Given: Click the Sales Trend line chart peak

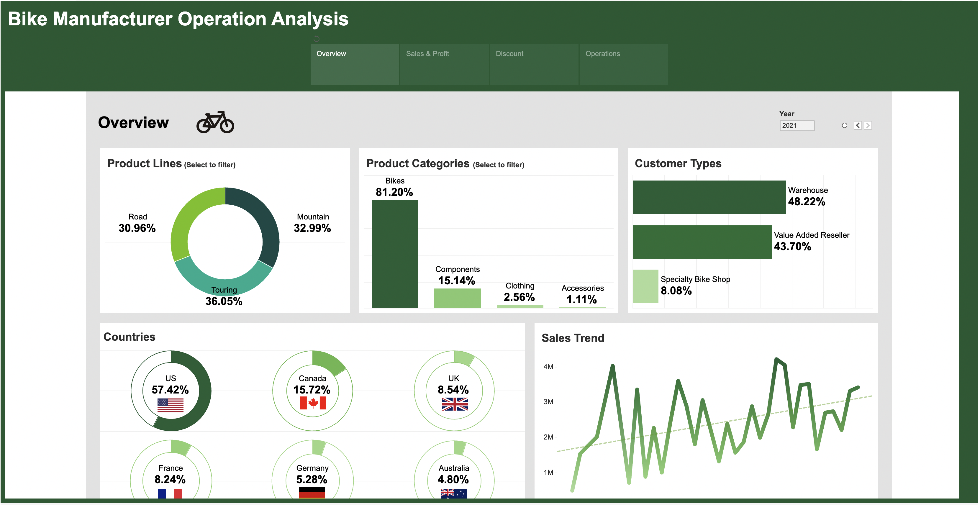Looking at the screenshot, I should tap(776, 359).
